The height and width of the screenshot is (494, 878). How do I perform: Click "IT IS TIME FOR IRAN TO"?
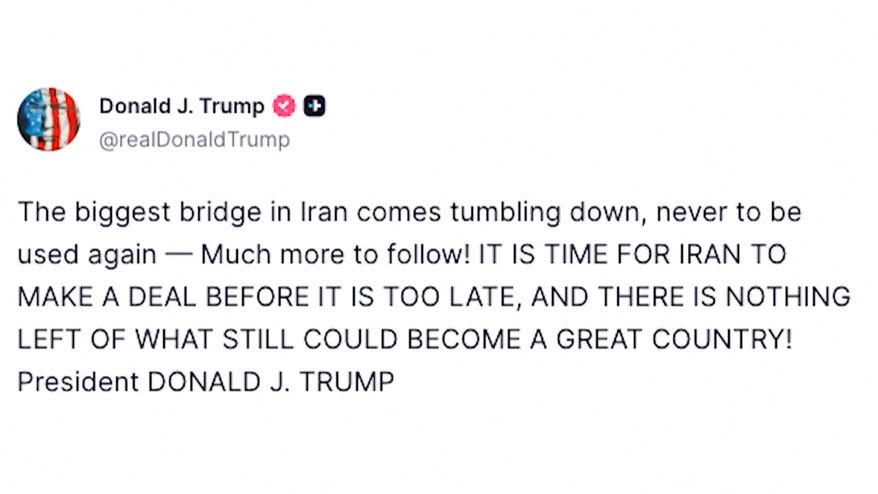click(633, 254)
